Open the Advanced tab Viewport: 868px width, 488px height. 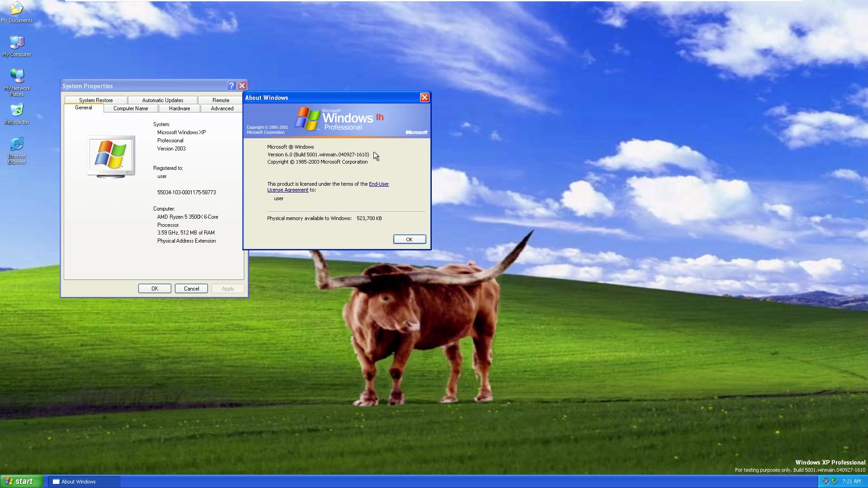pos(222,108)
